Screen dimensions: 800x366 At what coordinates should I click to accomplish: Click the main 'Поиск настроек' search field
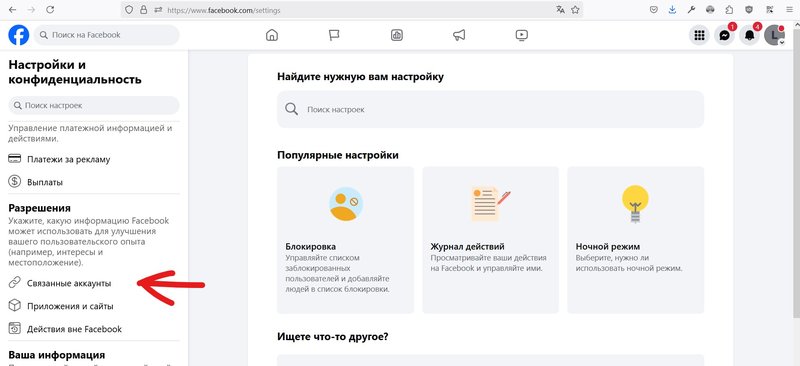click(x=490, y=109)
